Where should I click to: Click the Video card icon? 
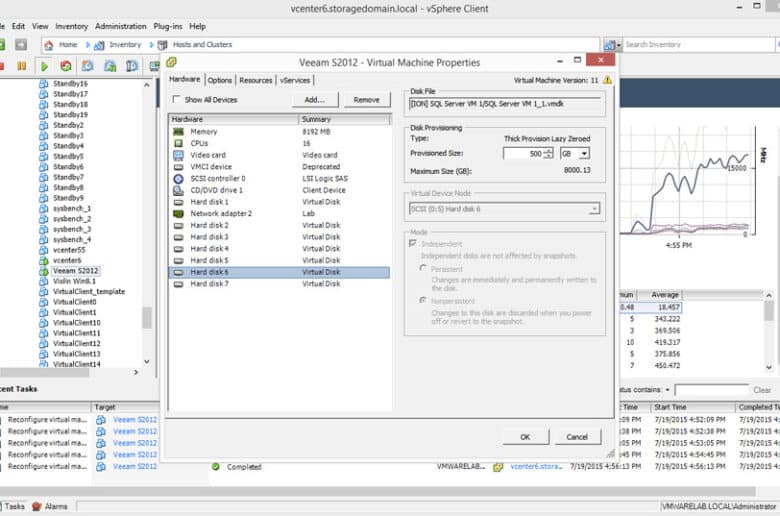pyautogui.click(x=178, y=155)
